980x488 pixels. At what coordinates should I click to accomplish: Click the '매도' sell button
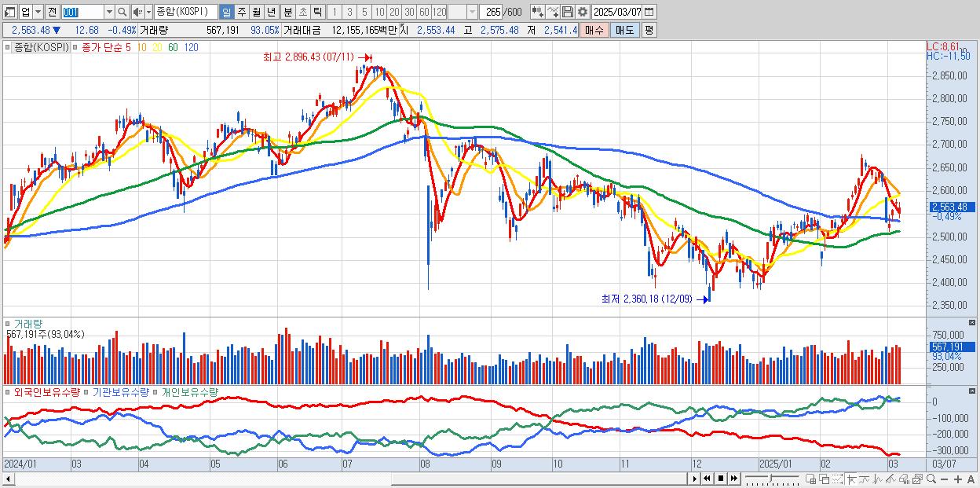click(624, 30)
